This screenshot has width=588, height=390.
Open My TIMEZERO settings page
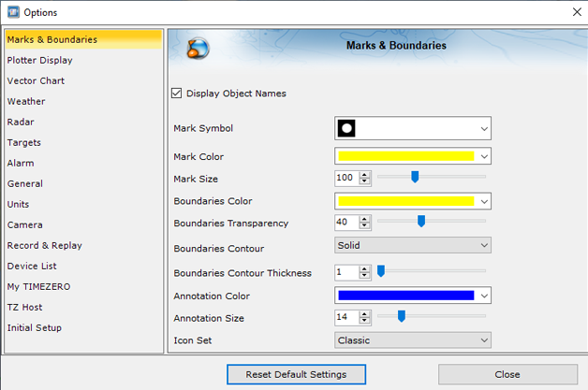(38, 287)
